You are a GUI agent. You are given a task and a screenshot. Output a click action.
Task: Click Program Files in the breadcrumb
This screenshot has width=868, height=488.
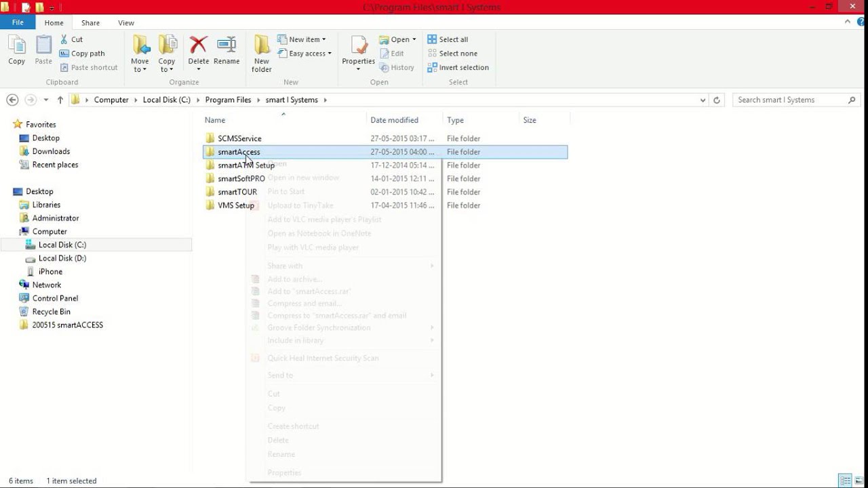229,100
